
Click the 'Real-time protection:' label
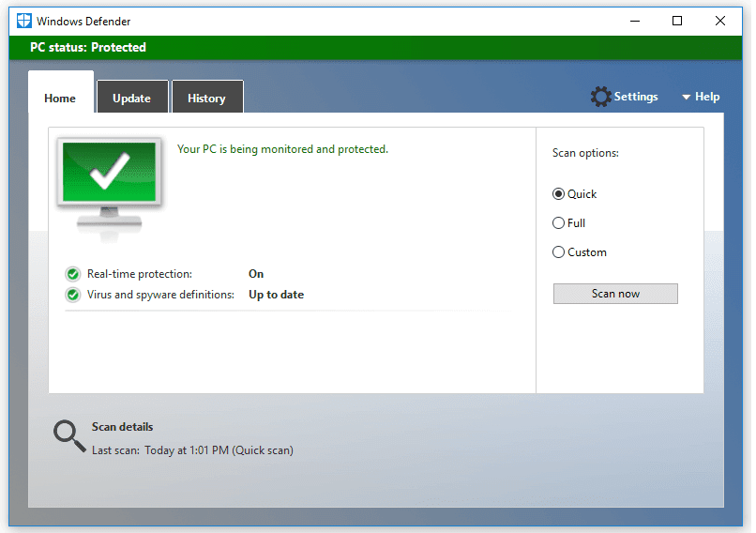coord(140,274)
